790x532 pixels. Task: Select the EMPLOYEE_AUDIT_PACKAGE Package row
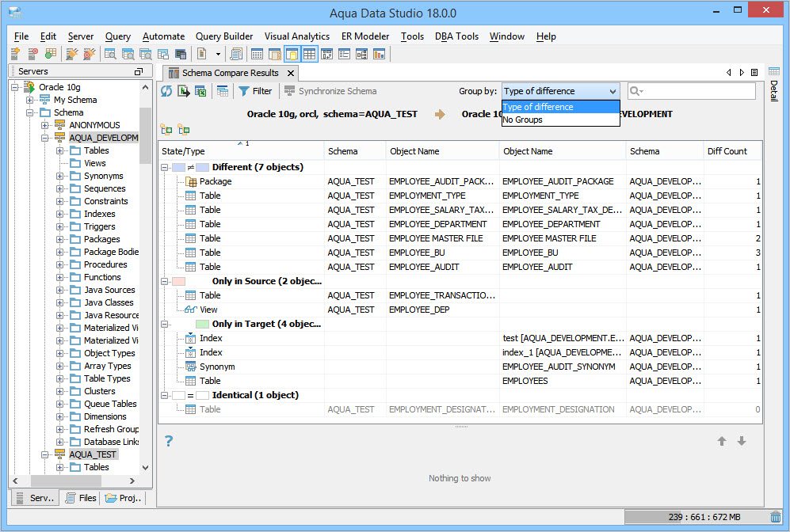point(460,181)
